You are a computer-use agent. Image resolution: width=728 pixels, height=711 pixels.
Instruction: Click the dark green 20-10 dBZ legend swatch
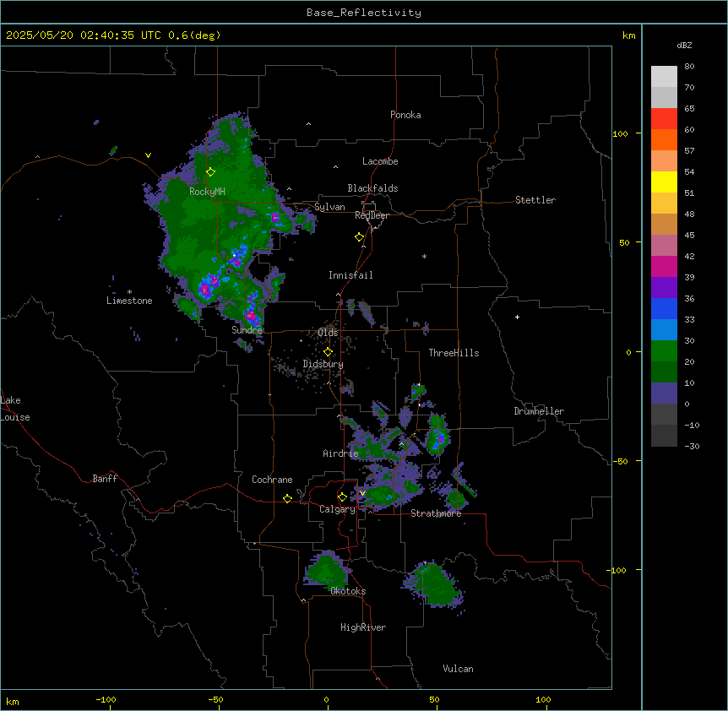click(664, 372)
